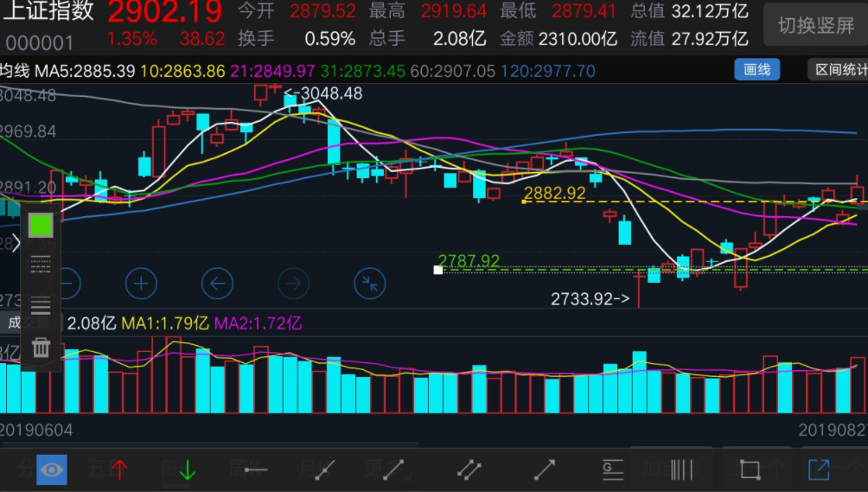Image resolution: width=868 pixels, height=492 pixels.
Task: Click the start date 20190604
Action: coord(36,430)
